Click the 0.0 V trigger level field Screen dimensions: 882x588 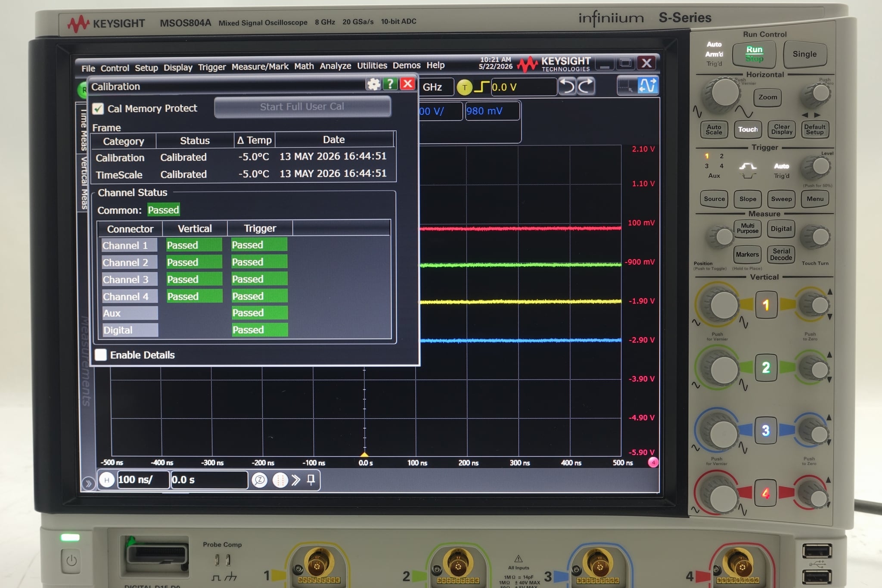click(523, 87)
